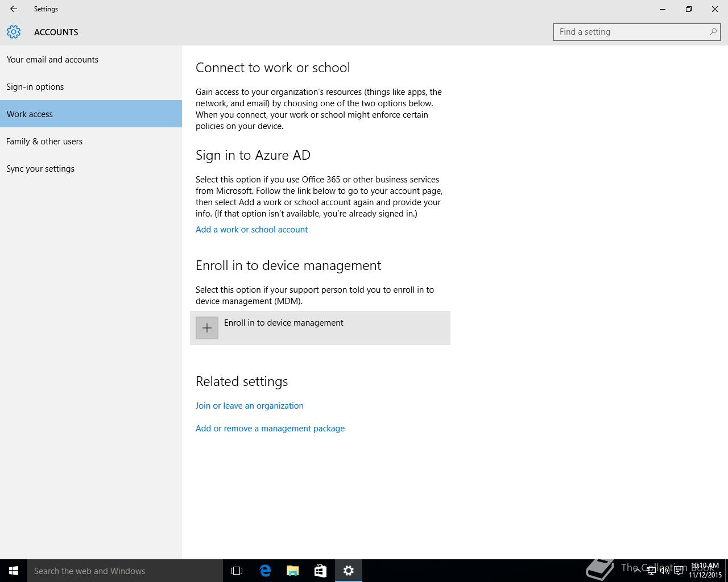728x582 pixels.
Task: Open Join or leave an organization
Action: [249, 406]
